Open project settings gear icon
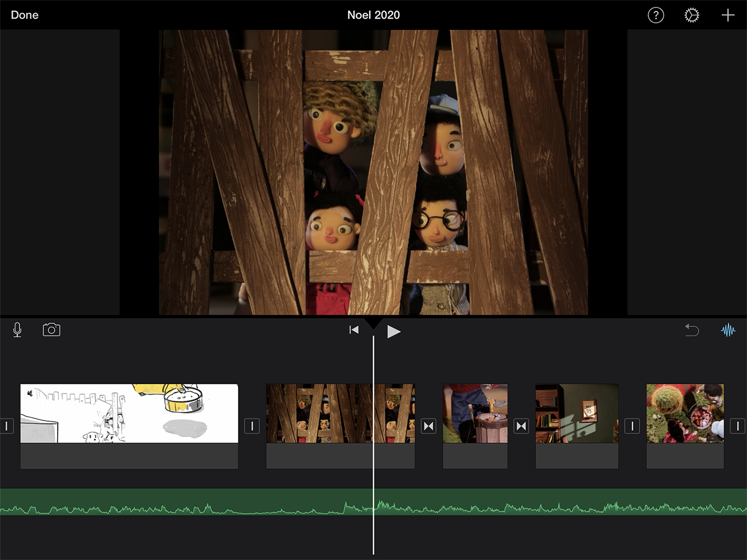The image size is (747, 560). click(692, 15)
